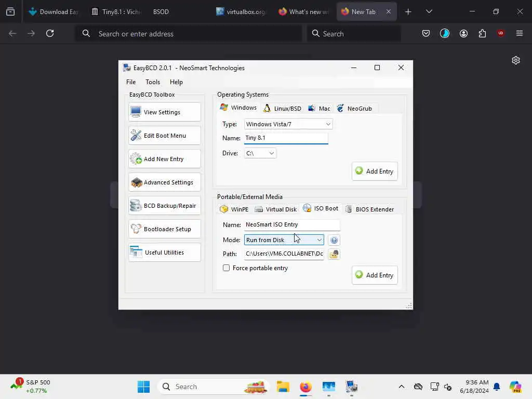Open the Firefox account icon
This screenshot has height=399, width=532.
tap(463, 33)
